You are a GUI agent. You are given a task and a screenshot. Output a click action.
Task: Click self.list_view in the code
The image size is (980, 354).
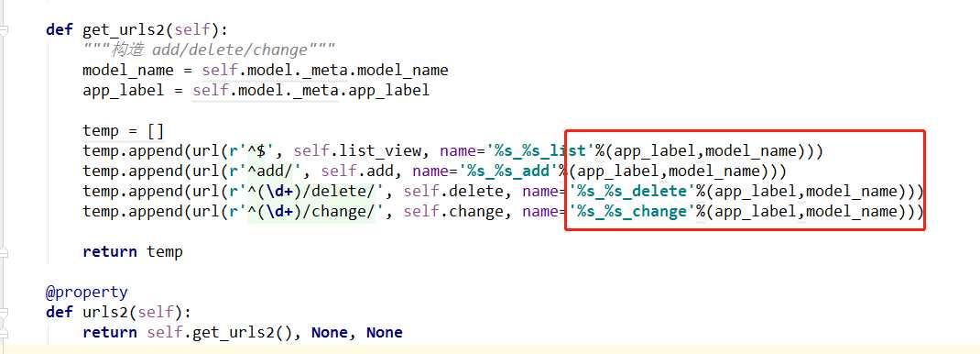362,150
